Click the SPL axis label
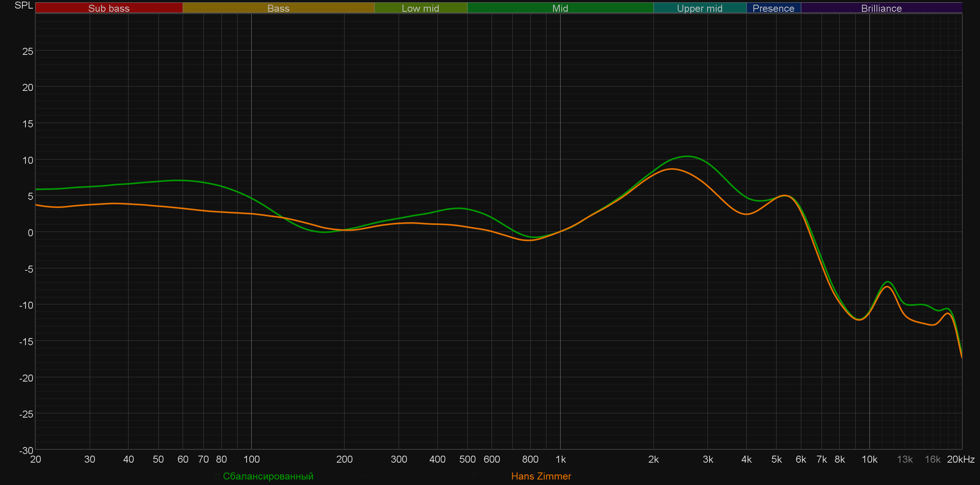The width and height of the screenshot is (980, 485). tap(24, 5)
